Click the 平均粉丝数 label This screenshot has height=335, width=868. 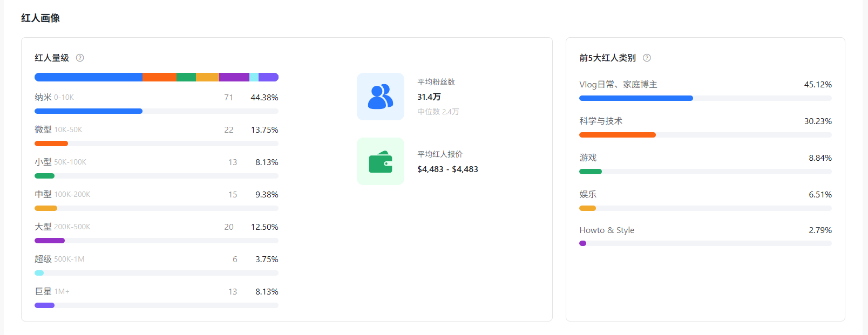coord(436,82)
